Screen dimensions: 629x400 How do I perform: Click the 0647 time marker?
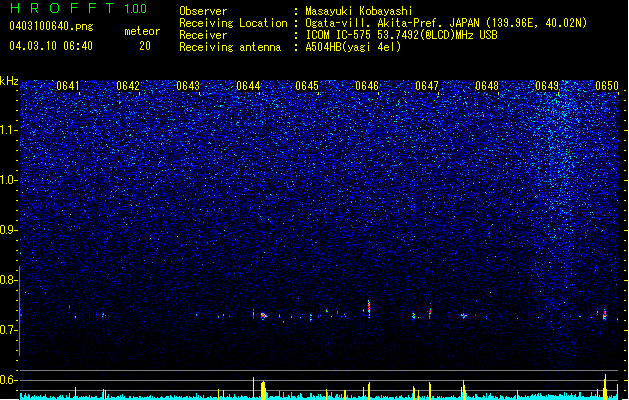[427, 86]
